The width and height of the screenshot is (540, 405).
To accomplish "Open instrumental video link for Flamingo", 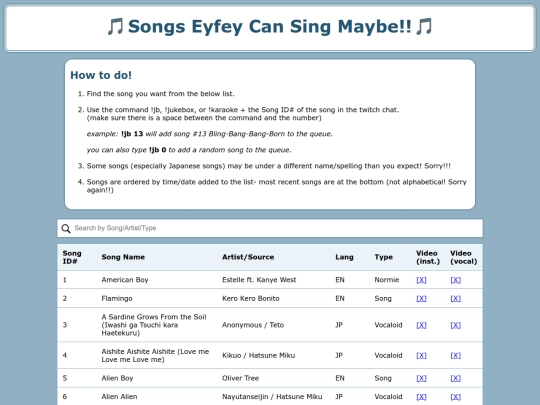I will [421, 299].
